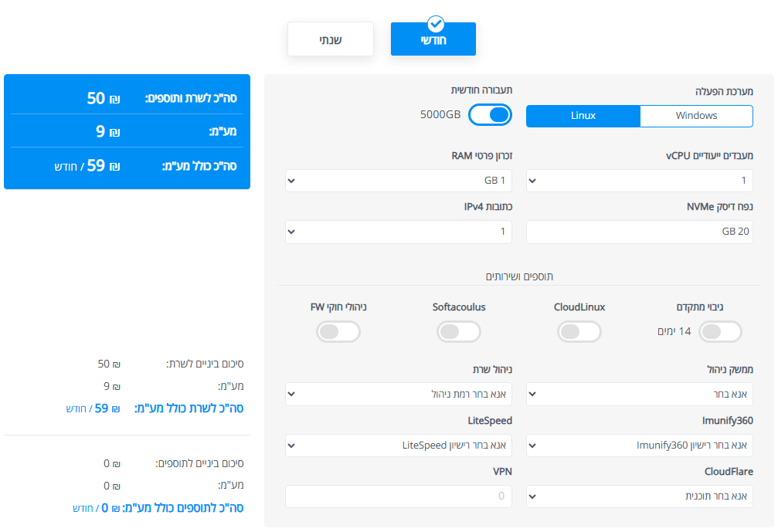Choose an Imunify360 license from the dropdown
Viewport: 778px width, 532px height.
click(639, 445)
